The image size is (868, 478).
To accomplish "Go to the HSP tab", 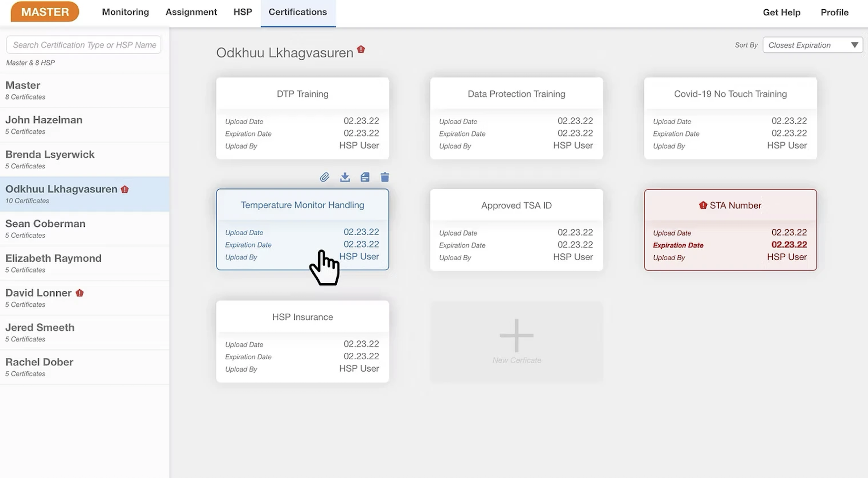I will 243,12.
